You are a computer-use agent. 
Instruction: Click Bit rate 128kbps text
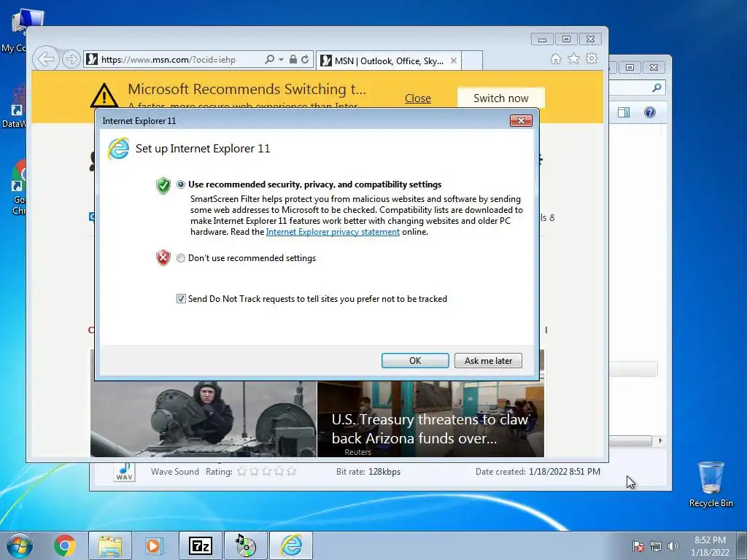pyautogui.click(x=368, y=472)
